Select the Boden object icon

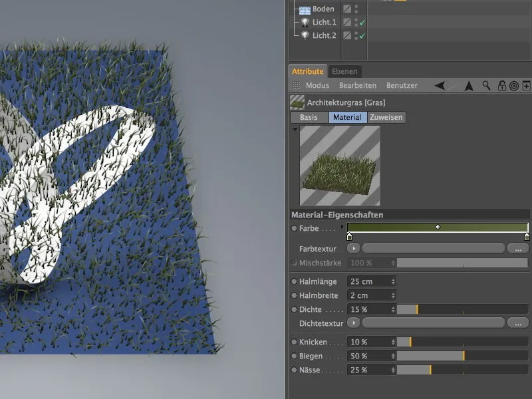click(305, 9)
